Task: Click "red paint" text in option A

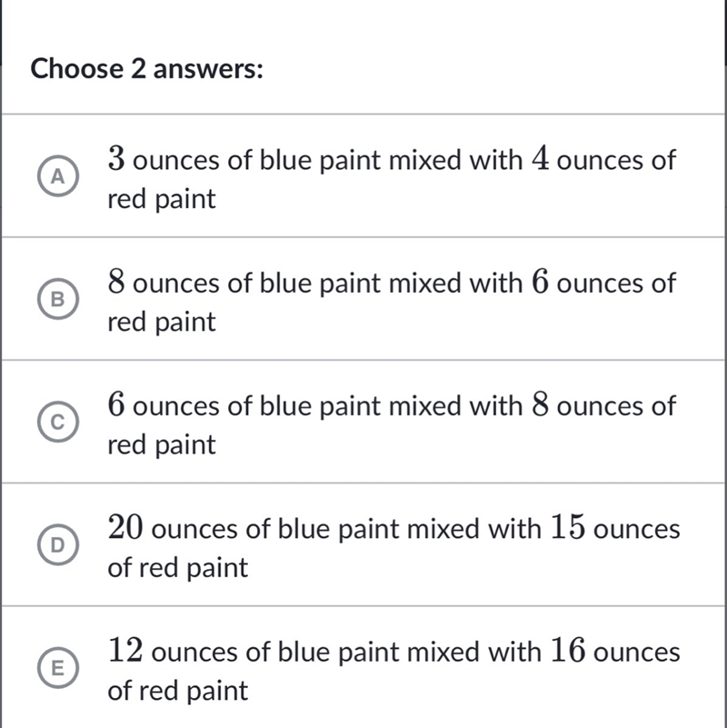Action: pos(162,199)
